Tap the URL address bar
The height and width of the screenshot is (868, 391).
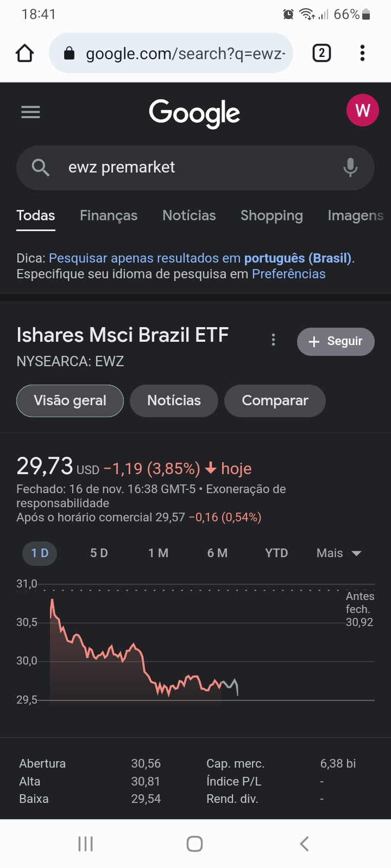click(x=171, y=53)
